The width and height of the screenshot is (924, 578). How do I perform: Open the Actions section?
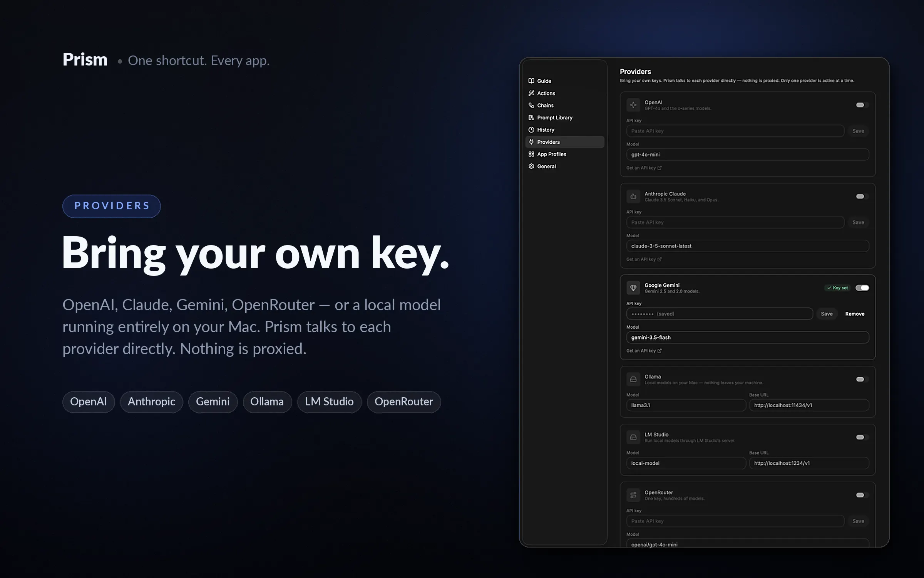(x=565, y=93)
